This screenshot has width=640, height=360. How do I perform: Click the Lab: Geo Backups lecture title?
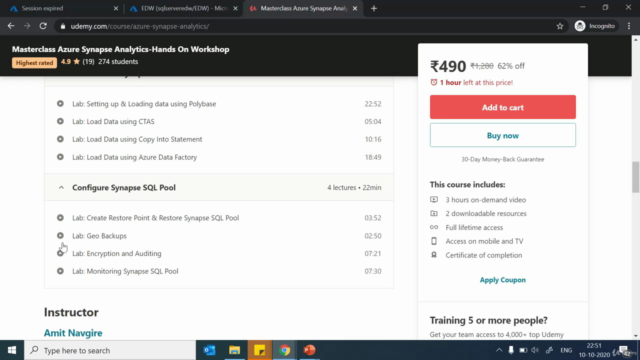(99, 236)
